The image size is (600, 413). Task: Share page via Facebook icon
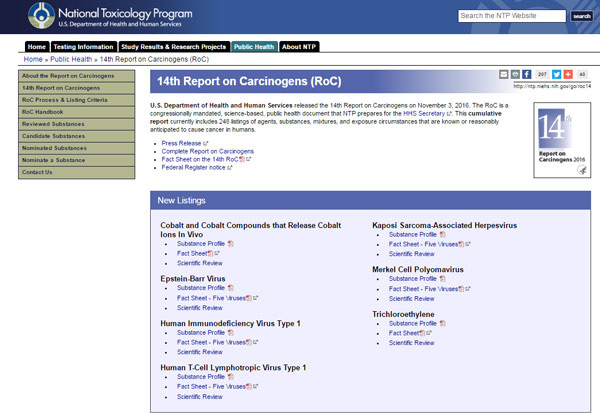pyautogui.click(x=527, y=75)
